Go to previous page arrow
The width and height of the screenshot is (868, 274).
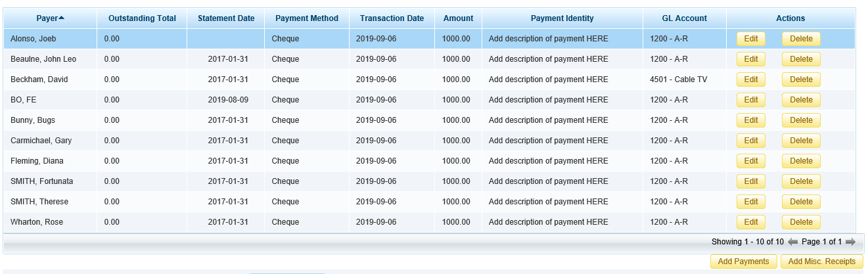(792, 242)
